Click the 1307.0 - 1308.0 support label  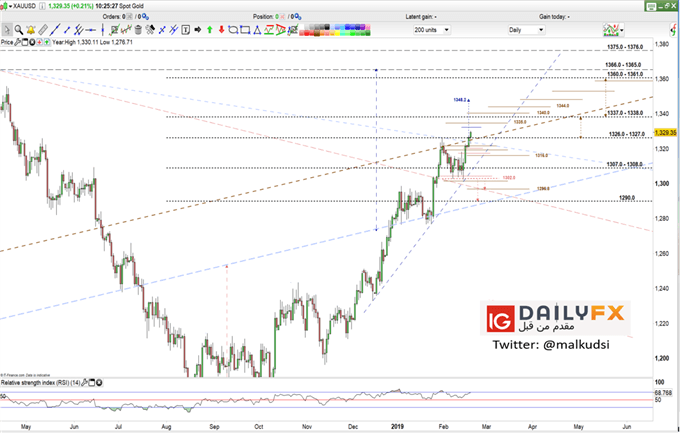624,164
